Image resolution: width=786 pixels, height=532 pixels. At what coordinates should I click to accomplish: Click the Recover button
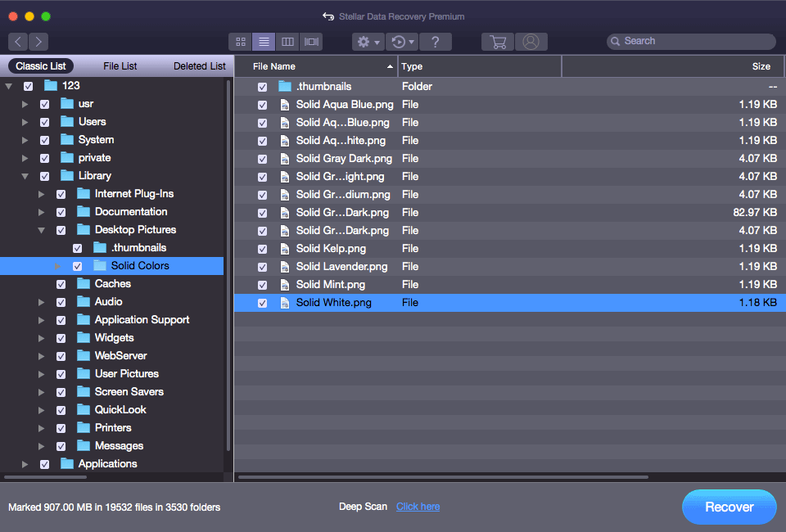click(x=729, y=506)
